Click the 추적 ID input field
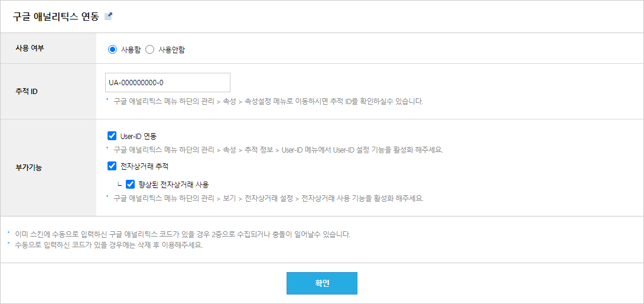This screenshot has height=304, width=644. click(168, 83)
